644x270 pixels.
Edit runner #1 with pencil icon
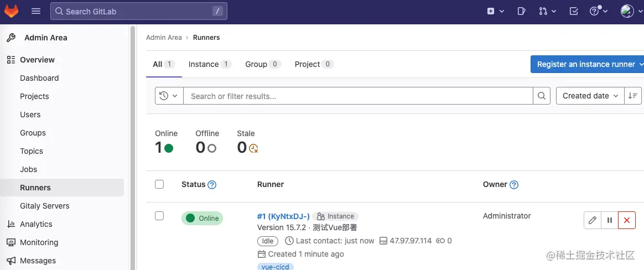click(593, 220)
